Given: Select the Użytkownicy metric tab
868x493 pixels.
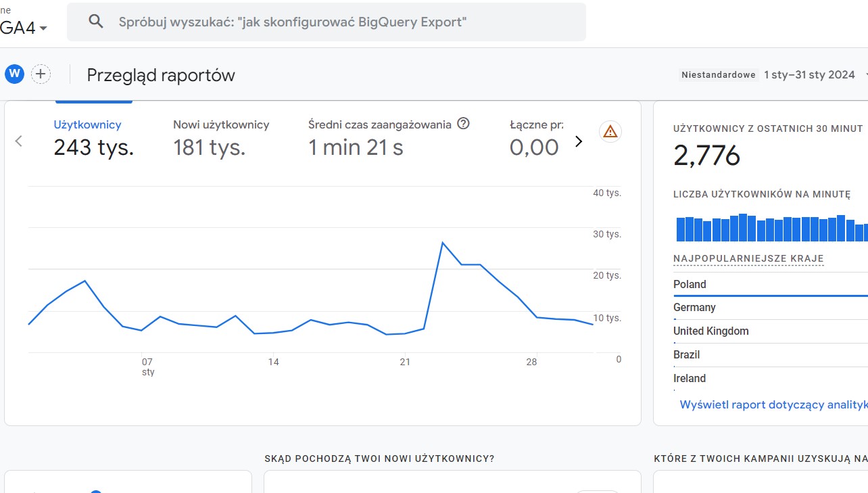Looking at the screenshot, I should click(x=93, y=138).
